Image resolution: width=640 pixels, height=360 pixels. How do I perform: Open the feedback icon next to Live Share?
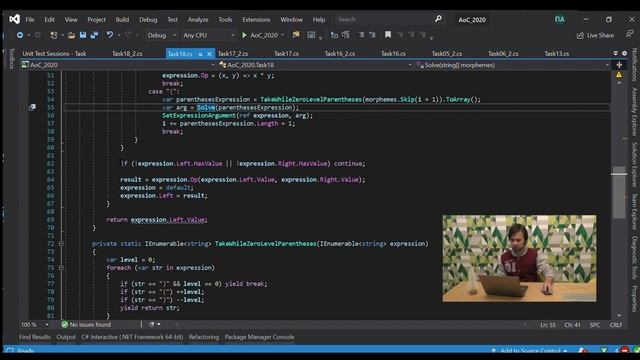point(629,35)
